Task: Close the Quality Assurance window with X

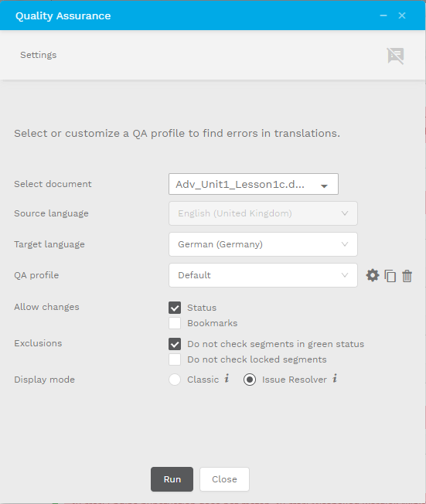Action: [x=402, y=15]
